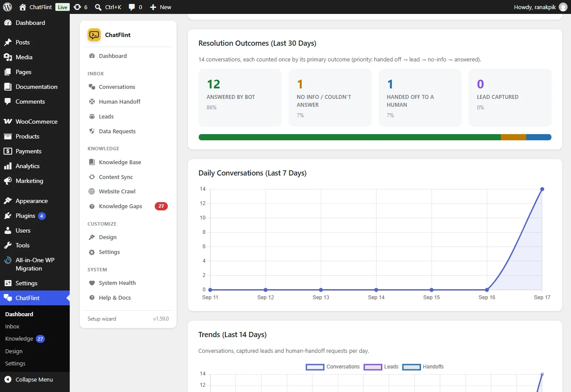Image resolution: width=571 pixels, height=392 pixels.
Task: Open Help & Docs
Action: [x=128, y=297]
